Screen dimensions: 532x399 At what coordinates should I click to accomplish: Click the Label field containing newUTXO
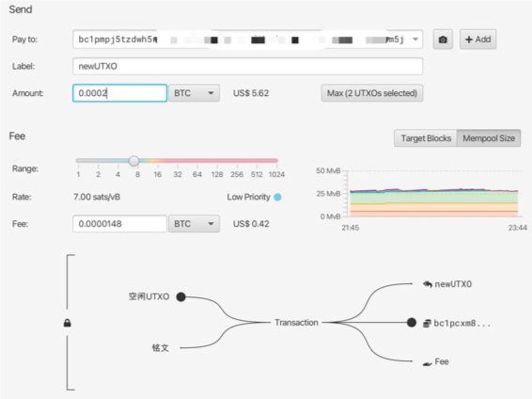click(x=248, y=66)
